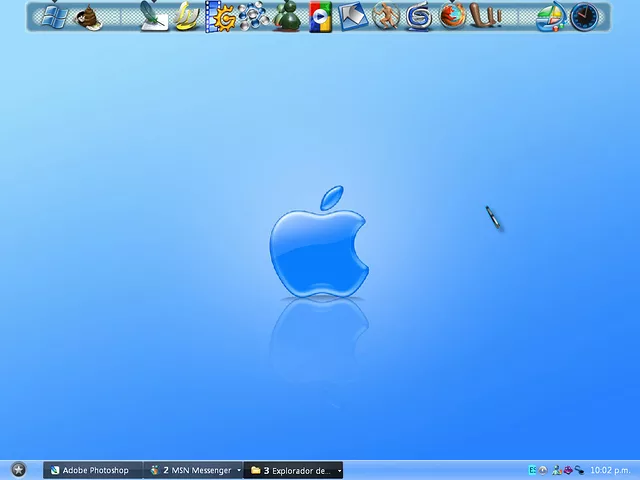This screenshot has width=640, height=480.
Task: Expand the MSN Messenger group dropdown arrow
Action: [x=239, y=470]
